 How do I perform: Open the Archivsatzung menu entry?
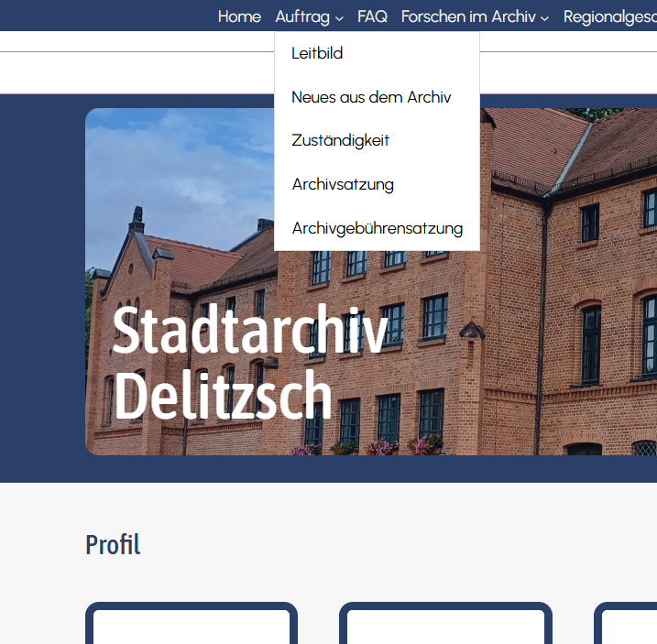343,184
